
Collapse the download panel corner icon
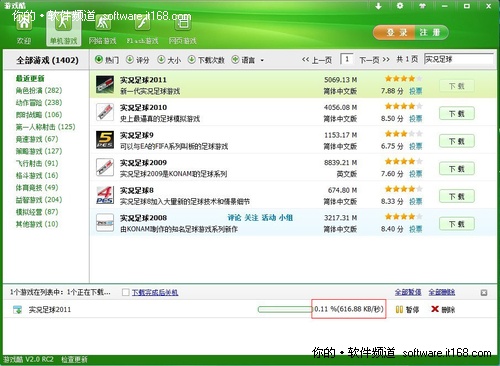pyautogui.click(x=484, y=293)
